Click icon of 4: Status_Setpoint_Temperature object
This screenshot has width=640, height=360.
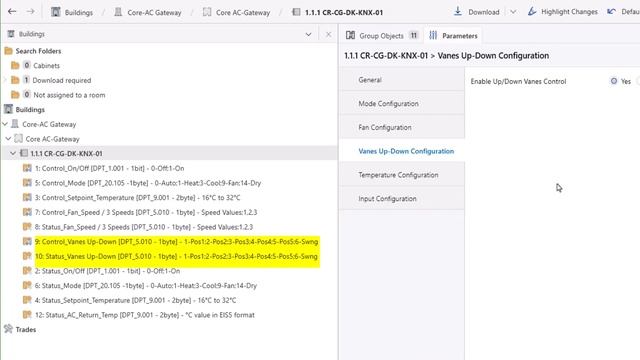click(x=27, y=300)
